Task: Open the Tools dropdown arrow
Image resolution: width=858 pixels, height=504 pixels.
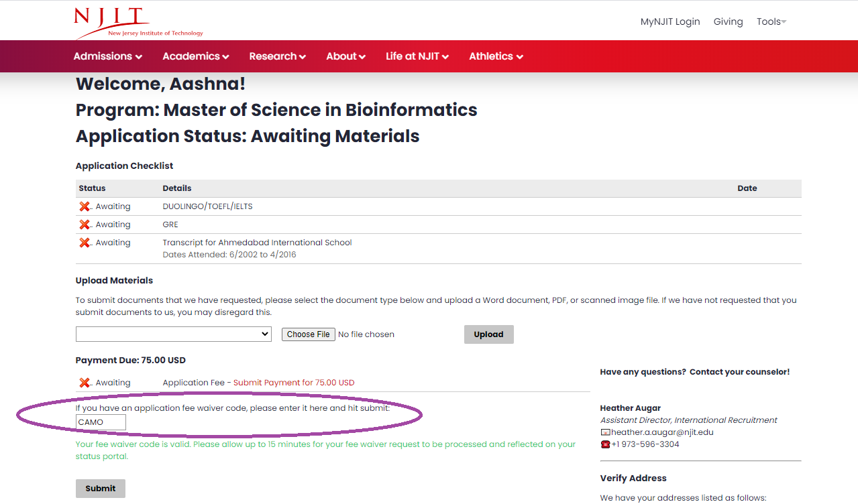Action: [784, 22]
